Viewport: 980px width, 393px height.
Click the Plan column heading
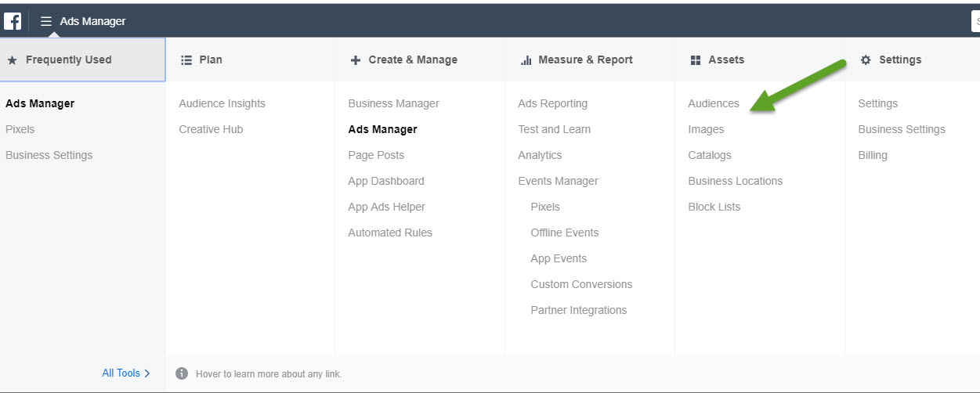(211, 59)
